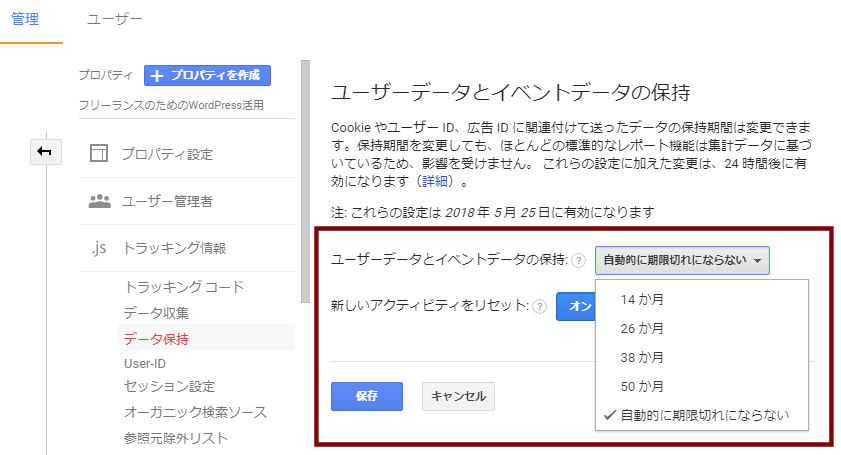Image resolution: width=841 pixels, height=455 pixels.
Task: Click the プロパティを作成 button
Action: click(x=207, y=75)
